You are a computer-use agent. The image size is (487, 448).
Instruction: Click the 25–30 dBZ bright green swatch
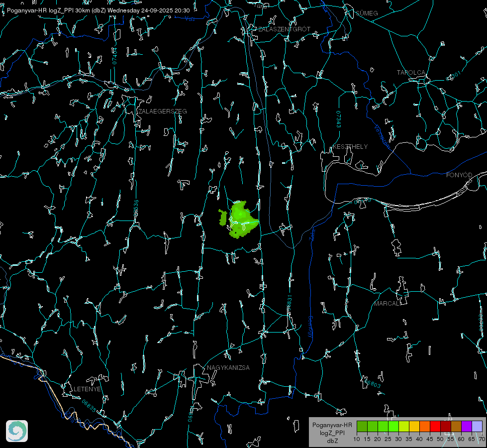click(x=393, y=426)
